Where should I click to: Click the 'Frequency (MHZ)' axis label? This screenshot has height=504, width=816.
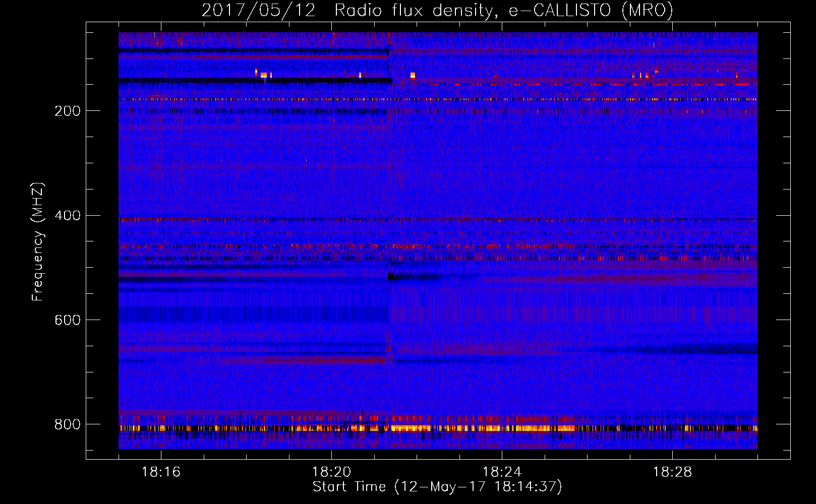[x=38, y=241]
